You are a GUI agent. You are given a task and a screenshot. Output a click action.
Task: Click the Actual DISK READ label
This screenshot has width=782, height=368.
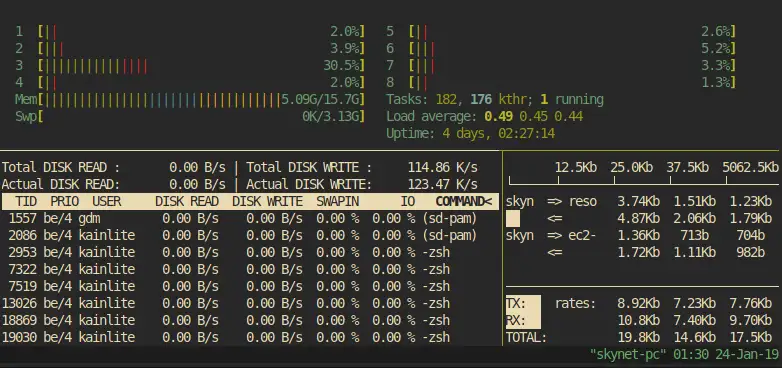(61, 184)
